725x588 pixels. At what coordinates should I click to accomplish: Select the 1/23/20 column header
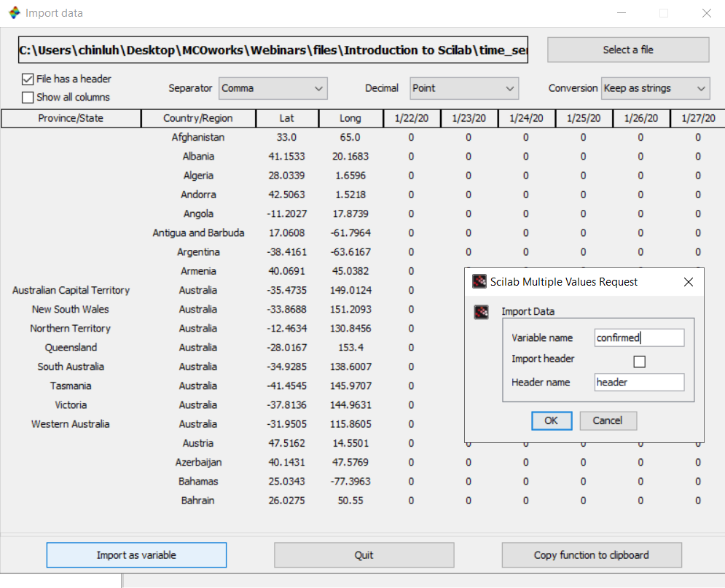469,118
